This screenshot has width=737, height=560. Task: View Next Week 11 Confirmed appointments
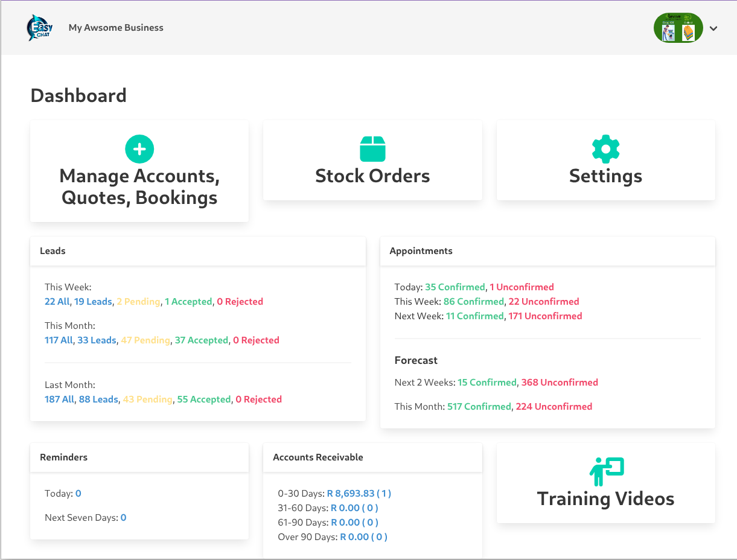coord(474,316)
